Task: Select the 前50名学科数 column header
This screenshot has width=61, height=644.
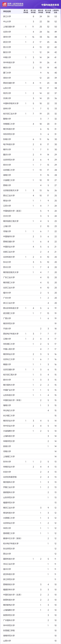Action: (x=41, y=12)
